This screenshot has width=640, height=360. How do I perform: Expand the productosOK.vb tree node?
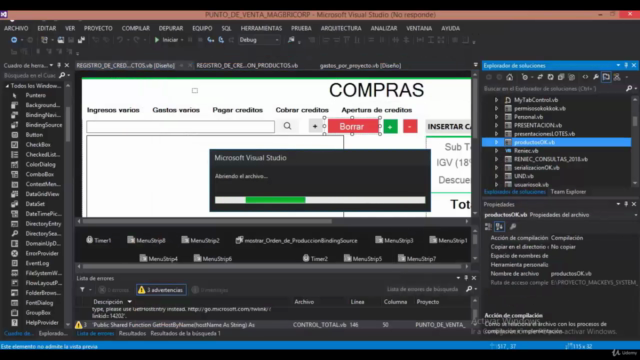(496, 142)
